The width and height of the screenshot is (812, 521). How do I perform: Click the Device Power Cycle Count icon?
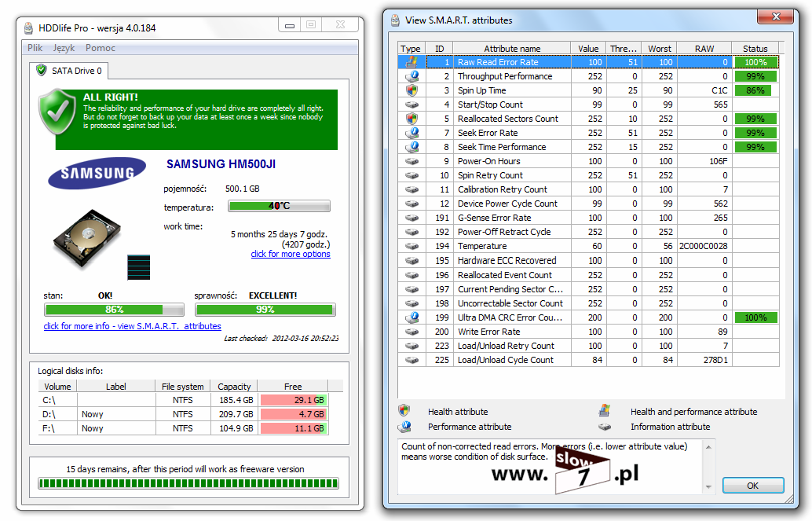[412, 204]
